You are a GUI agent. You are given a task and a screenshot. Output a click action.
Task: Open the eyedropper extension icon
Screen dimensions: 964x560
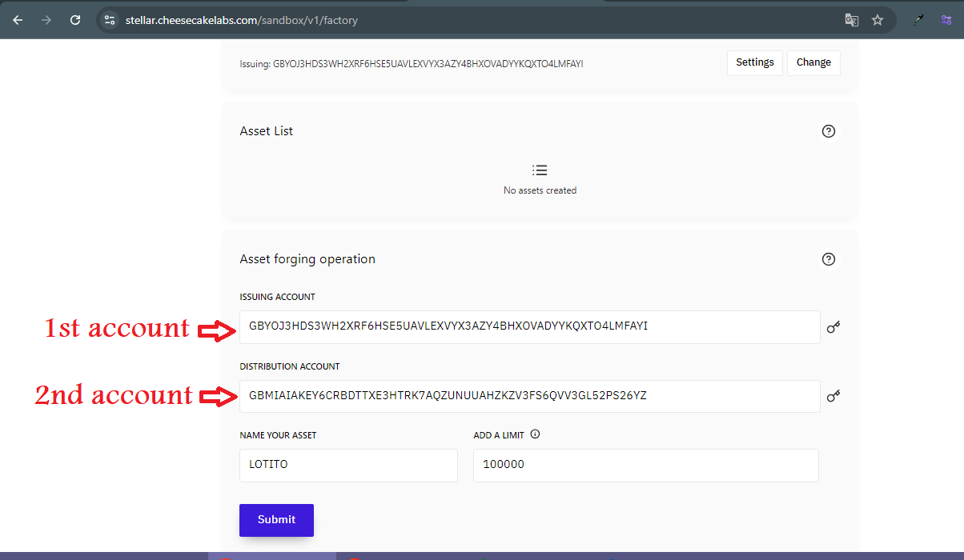tap(918, 20)
